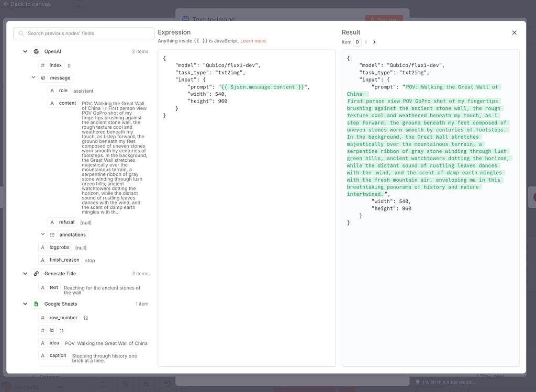Click the message field type icon

point(43,77)
